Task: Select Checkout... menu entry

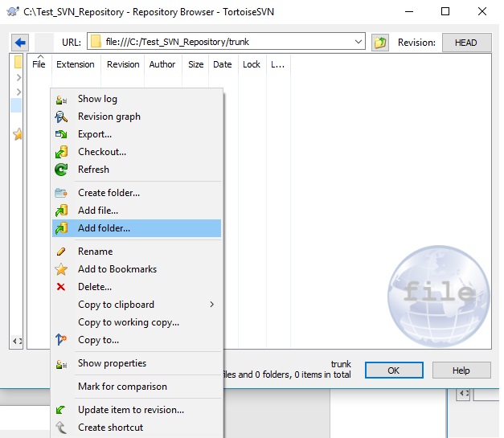Action: [x=137, y=152]
